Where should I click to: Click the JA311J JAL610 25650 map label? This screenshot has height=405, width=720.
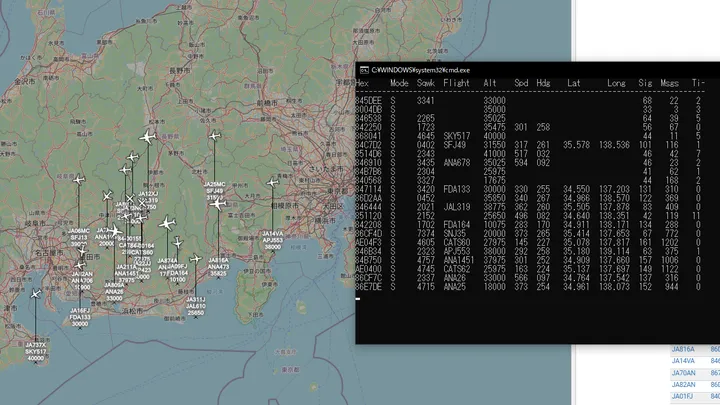[x=196, y=306]
